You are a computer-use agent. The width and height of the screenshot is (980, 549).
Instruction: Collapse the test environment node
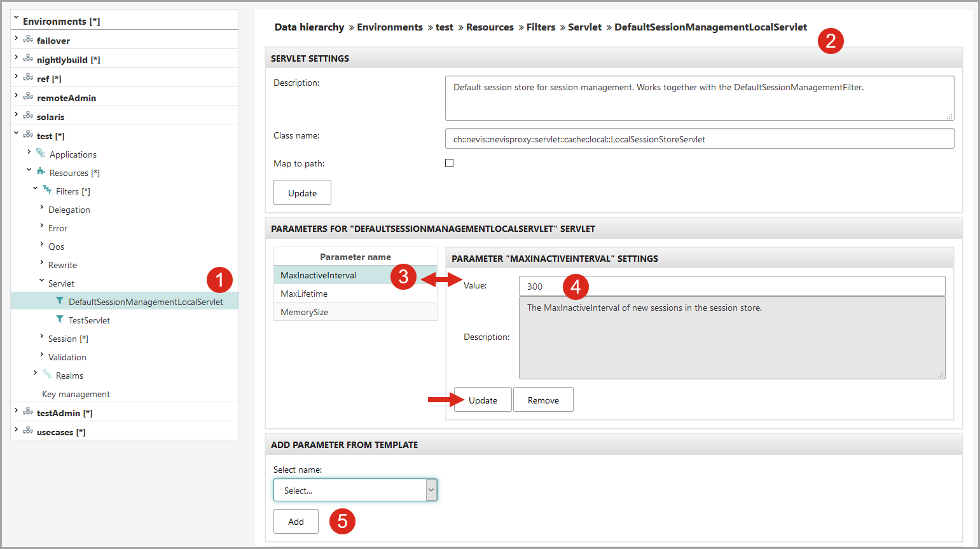tap(17, 133)
